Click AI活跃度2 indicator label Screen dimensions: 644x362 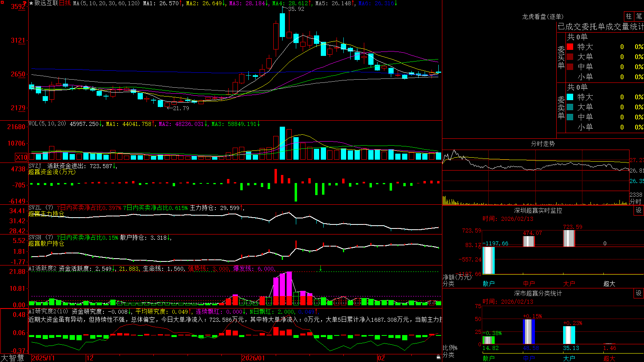tap(43, 268)
